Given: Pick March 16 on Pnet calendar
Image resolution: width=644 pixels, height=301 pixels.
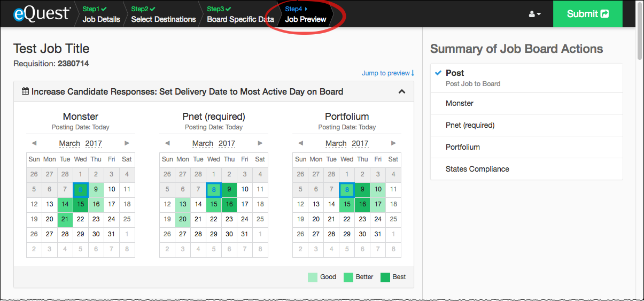Looking at the screenshot, I should pos(229,204).
